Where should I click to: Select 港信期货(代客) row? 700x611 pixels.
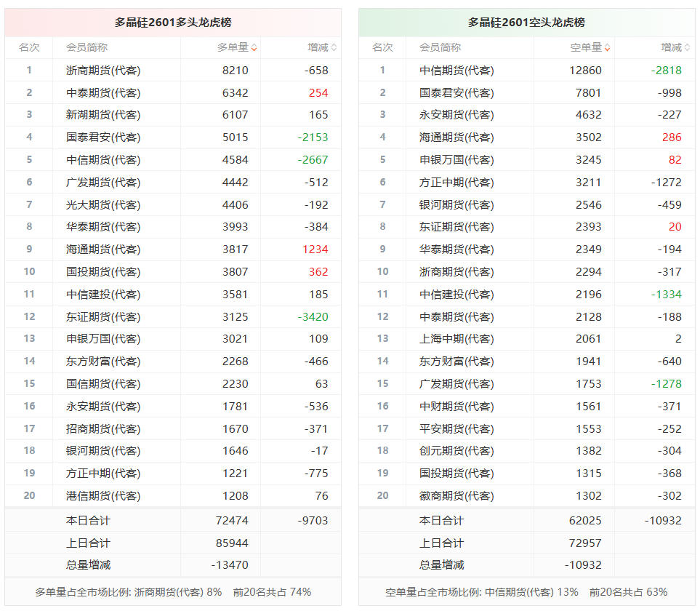pyautogui.click(x=103, y=496)
